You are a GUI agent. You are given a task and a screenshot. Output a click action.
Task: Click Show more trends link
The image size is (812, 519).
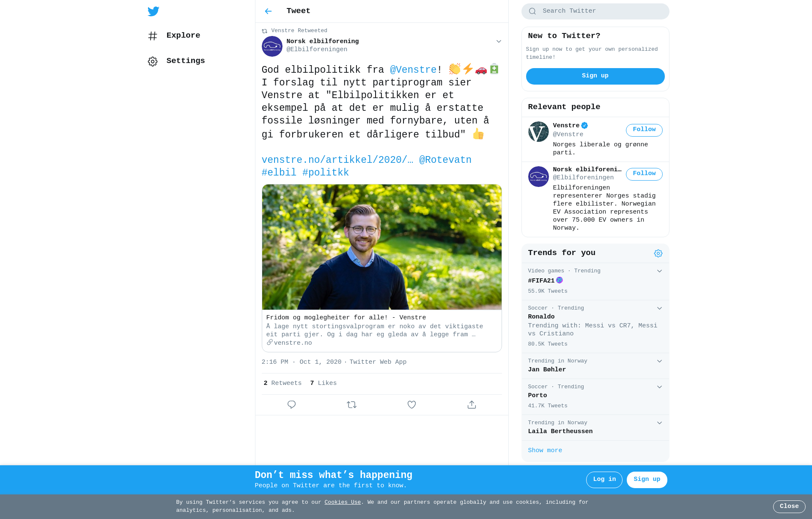[545, 450]
